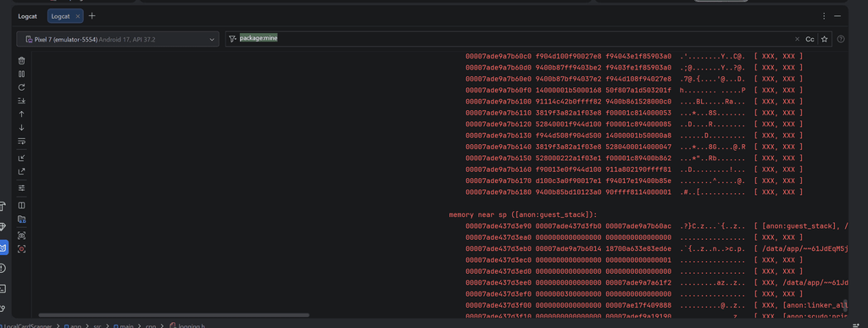
Task: Jump to previous occurrence with up arrow
Action: pos(21,114)
